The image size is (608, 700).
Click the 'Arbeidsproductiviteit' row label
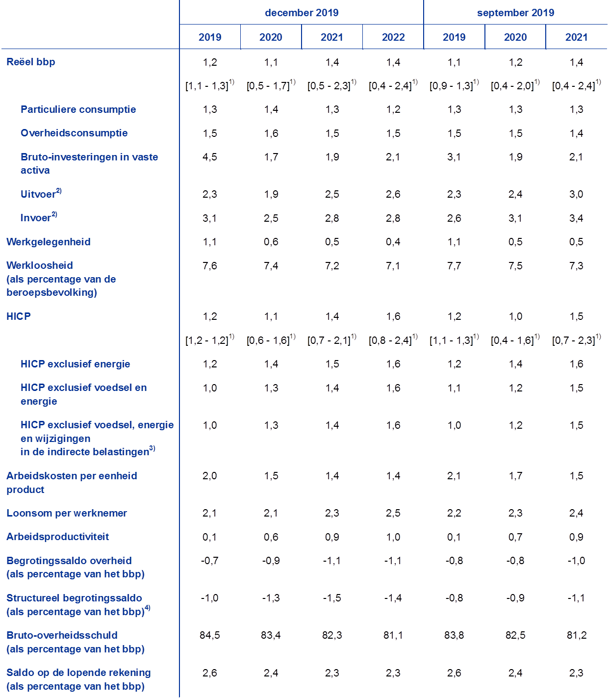[58, 537]
